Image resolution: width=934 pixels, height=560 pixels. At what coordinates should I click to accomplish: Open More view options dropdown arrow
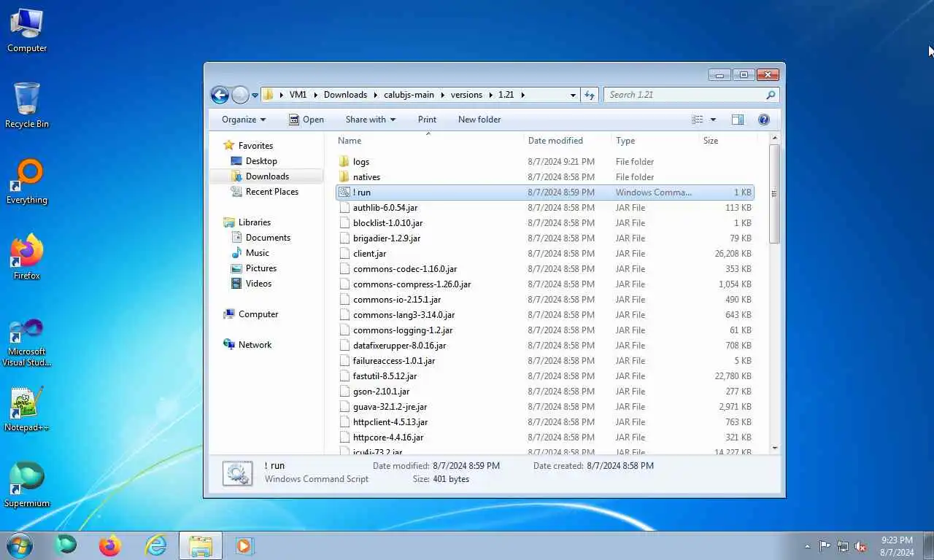tap(713, 120)
